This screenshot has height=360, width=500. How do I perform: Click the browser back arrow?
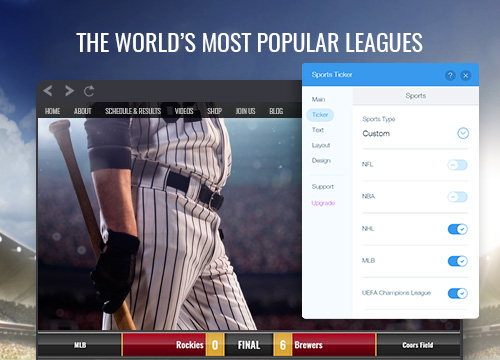(48, 91)
